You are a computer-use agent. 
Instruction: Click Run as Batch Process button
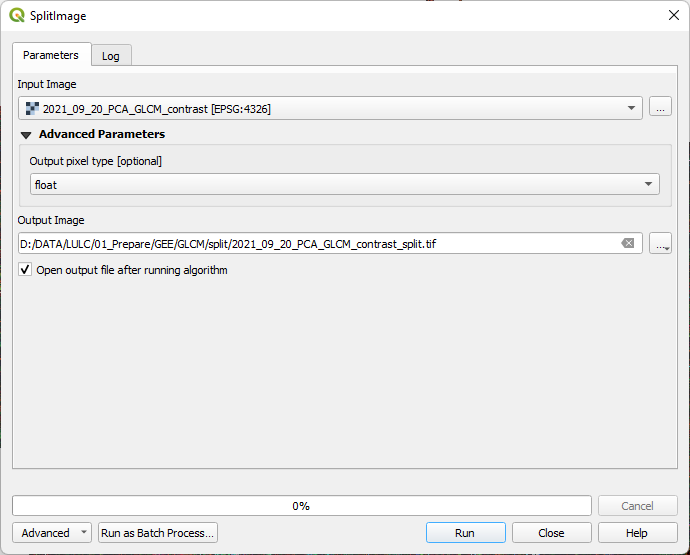(x=158, y=533)
